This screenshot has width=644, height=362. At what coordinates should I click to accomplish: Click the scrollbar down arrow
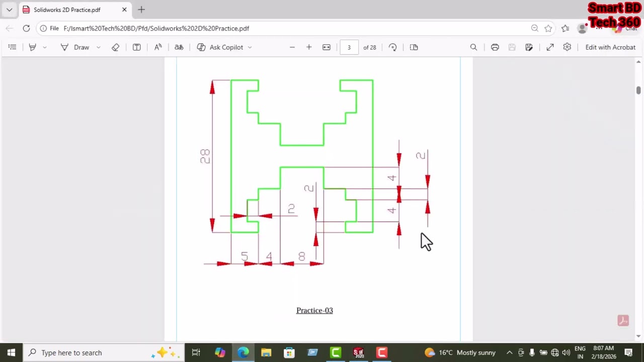pos(638,336)
